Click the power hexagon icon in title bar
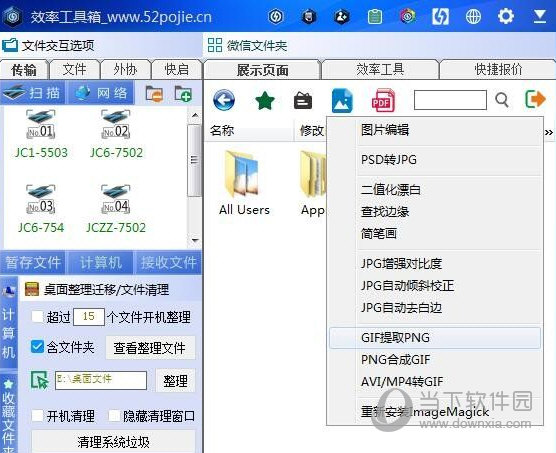Image resolution: width=556 pixels, height=453 pixels. (276, 16)
